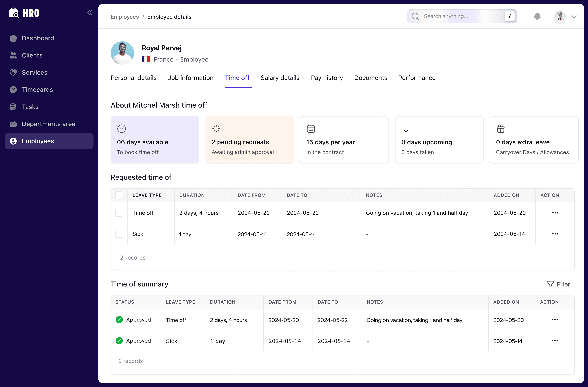Screen dimensions: 588x387
Task: Click Royal Parvej's profile photo
Action: (122, 53)
